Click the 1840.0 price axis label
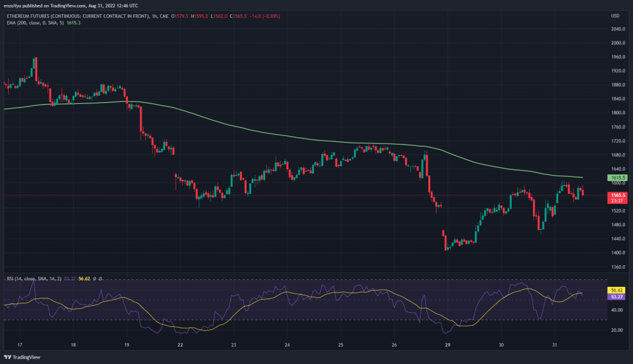Viewport: 633px width, 364px height. (618, 99)
